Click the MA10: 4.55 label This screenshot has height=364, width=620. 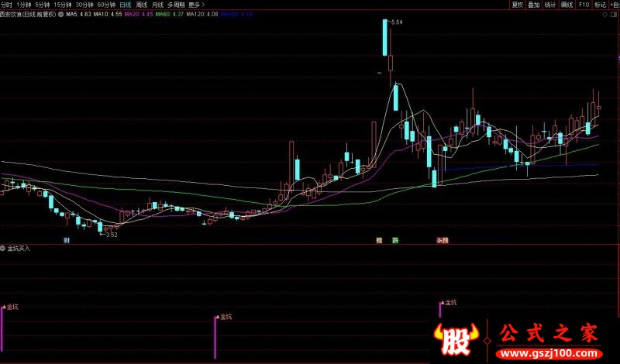(108, 14)
